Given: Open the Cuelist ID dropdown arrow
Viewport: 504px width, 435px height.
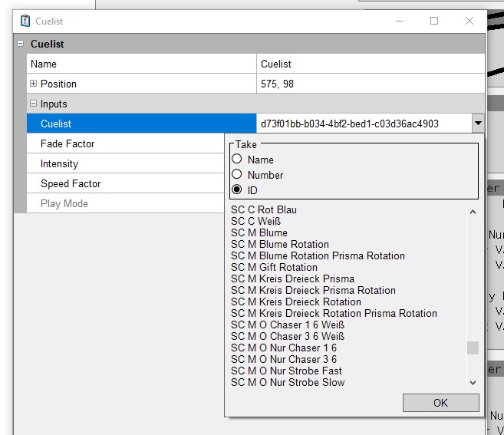Looking at the screenshot, I should (x=478, y=123).
